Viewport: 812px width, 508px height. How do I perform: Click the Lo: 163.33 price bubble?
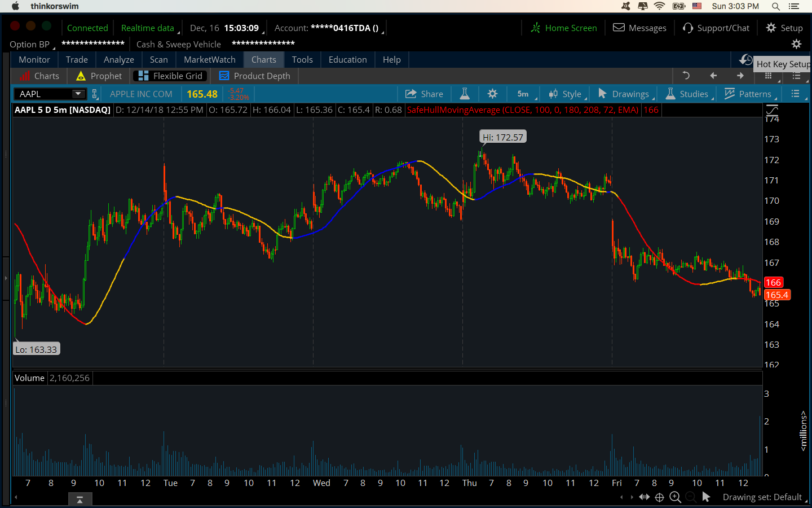click(36, 349)
